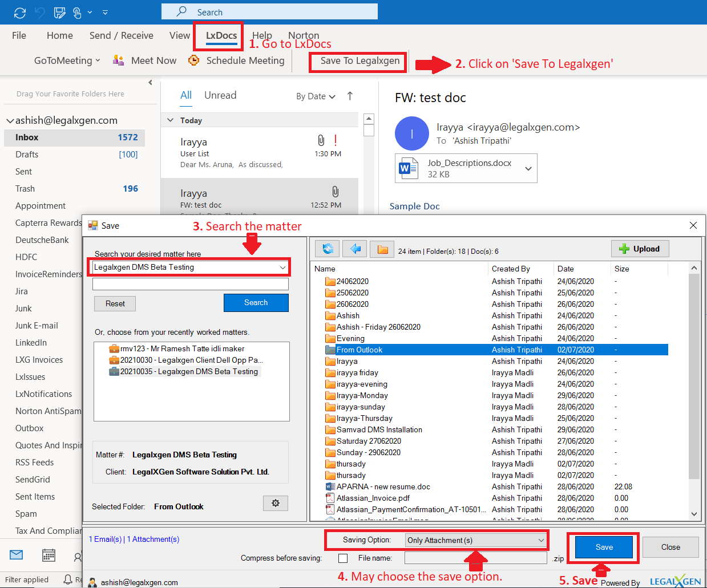The height and width of the screenshot is (588, 707).
Task: Open Job_Descriptions.docx attachment dropdown arrow
Action: click(x=528, y=169)
